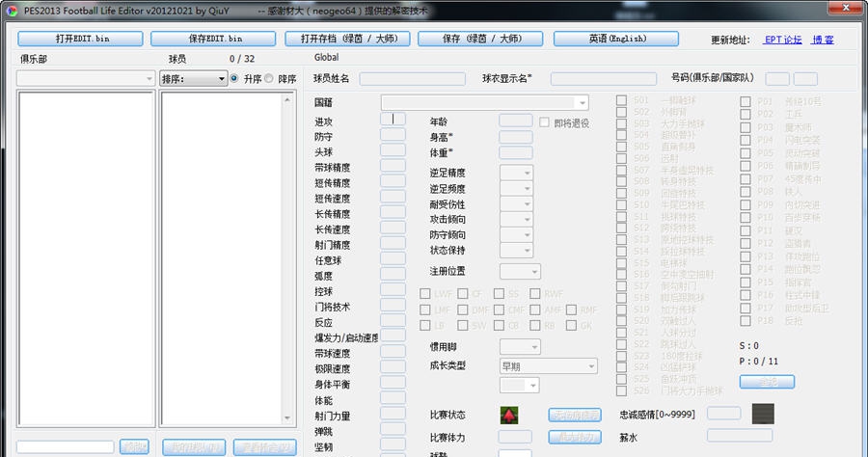Click the 年龄 input field
This screenshot has height=457, width=868.
[516, 121]
